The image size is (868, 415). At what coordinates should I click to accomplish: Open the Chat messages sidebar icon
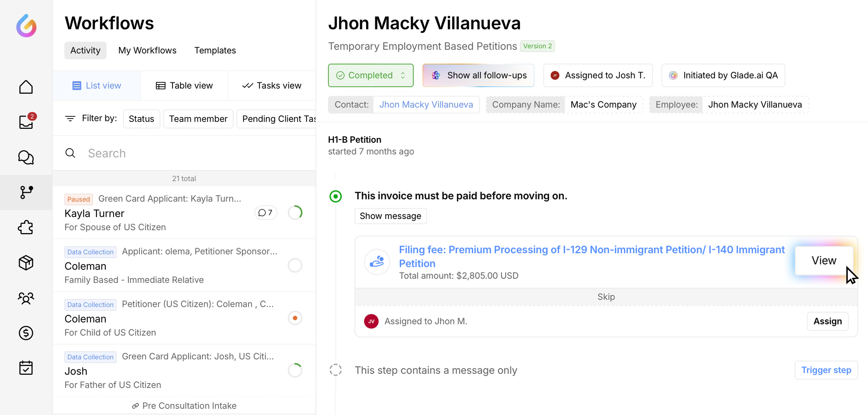click(26, 157)
